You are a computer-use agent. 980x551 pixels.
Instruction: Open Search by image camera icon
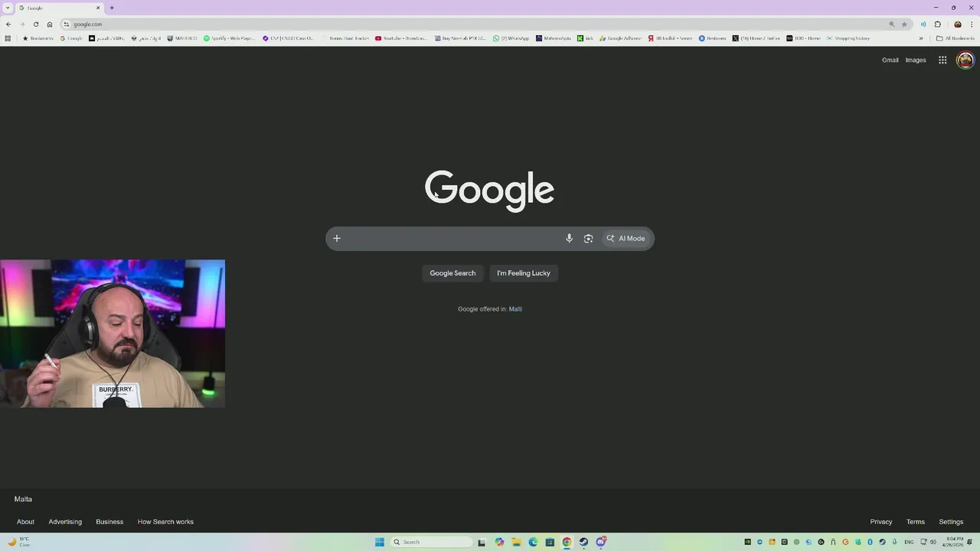coord(588,238)
